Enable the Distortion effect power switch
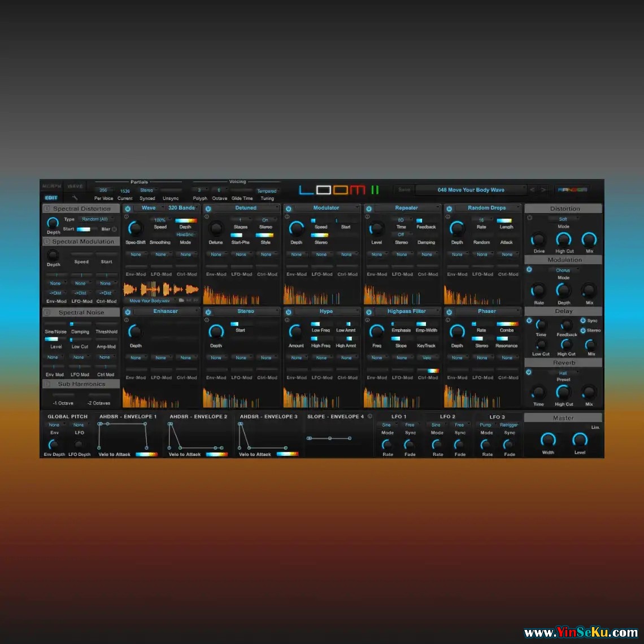The image size is (644, 644). [529, 217]
